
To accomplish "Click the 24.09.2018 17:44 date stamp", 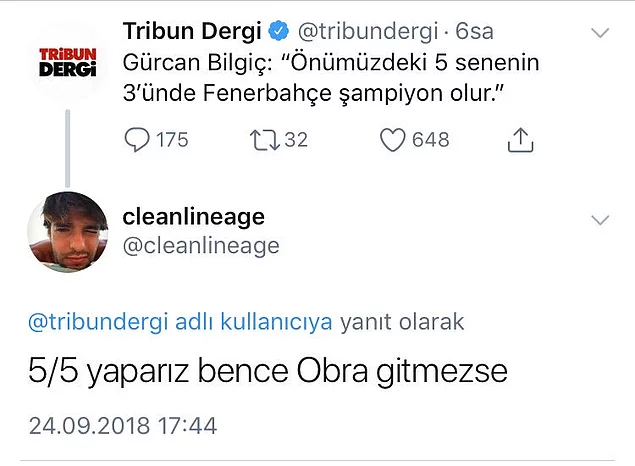I will (x=121, y=424).
